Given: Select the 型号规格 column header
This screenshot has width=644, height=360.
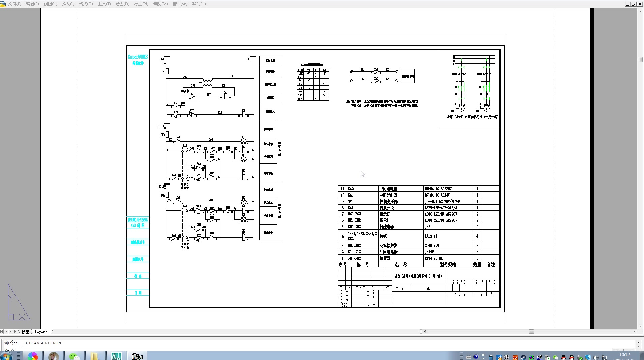Looking at the screenshot, I should coord(448,265).
